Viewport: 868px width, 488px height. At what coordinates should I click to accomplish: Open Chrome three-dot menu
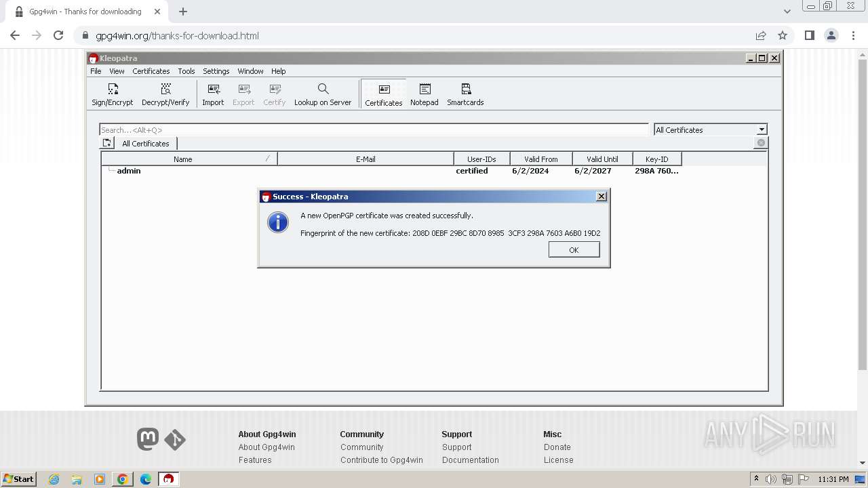coord(854,35)
